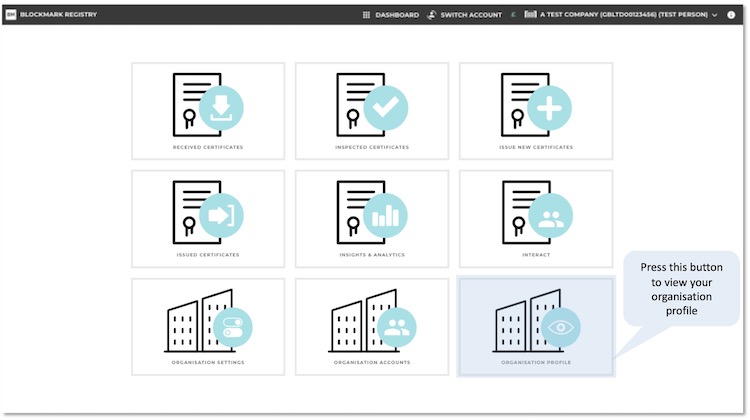Image resolution: width=750 pixels, height=420 pixels.
Task: Expand the account dropdown chevron
Action: [x=714, y=15]
